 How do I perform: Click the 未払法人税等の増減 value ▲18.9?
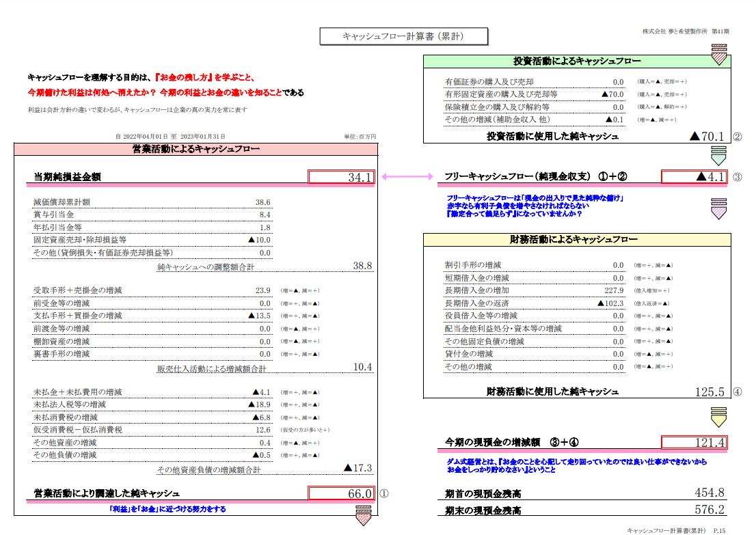[x=259, y=405]
